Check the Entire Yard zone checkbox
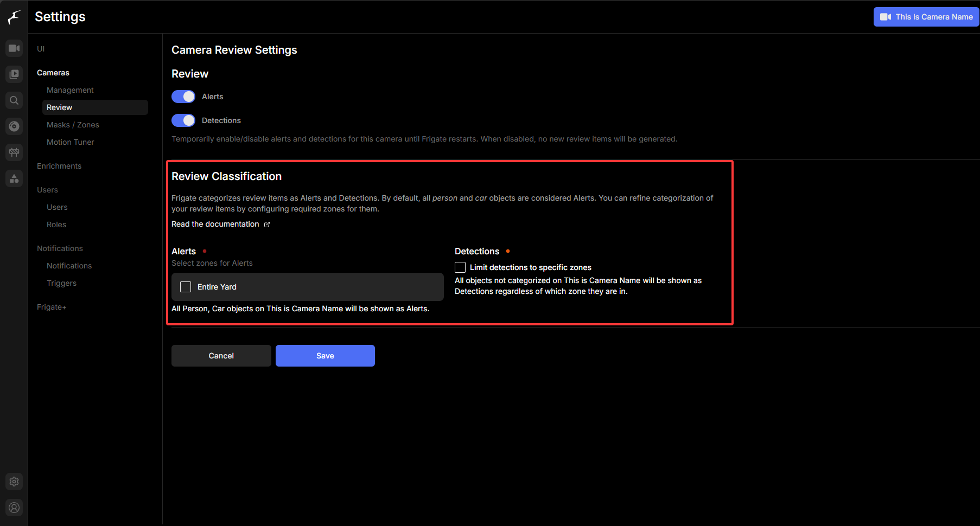The width and height of the screenshot is (980, 526). tap(186, 287)
